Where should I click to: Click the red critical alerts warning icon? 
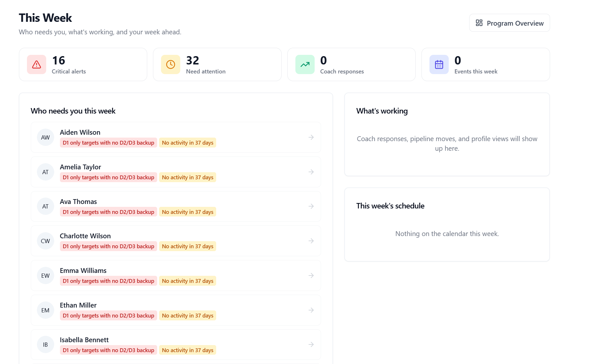pyautogui.click(x=37, y=64)
